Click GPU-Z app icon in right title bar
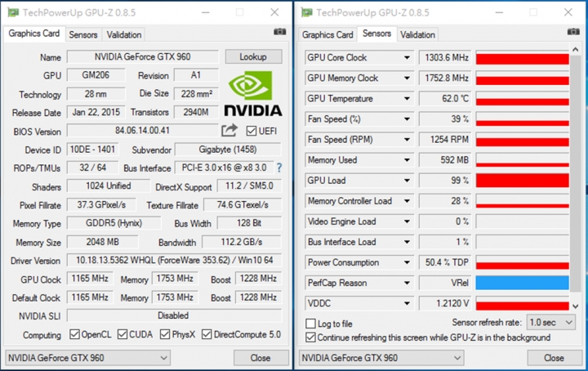The width and height of the screenshot is (588, 371). click(307, 12)
